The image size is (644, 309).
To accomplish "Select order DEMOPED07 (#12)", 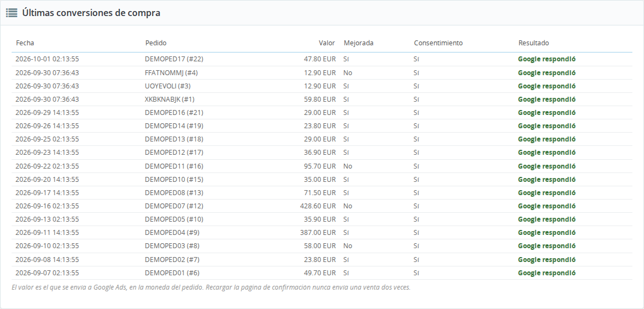I will point(174,206).
